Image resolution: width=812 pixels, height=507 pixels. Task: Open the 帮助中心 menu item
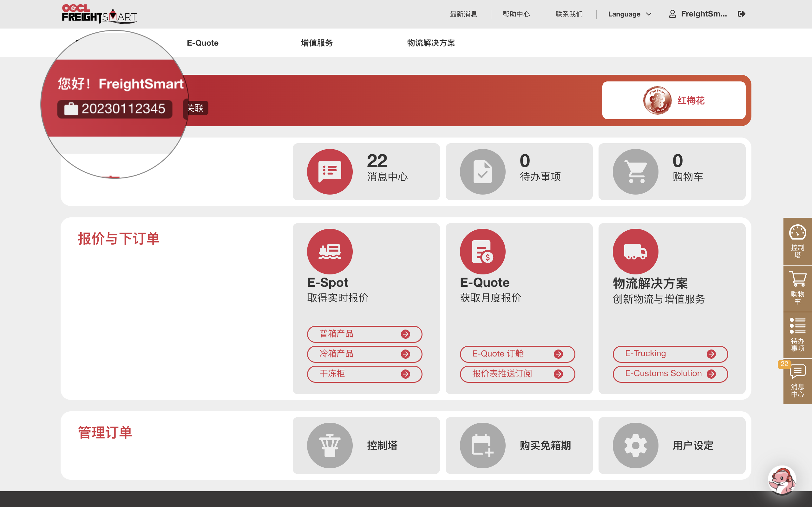tap(516, 14)
